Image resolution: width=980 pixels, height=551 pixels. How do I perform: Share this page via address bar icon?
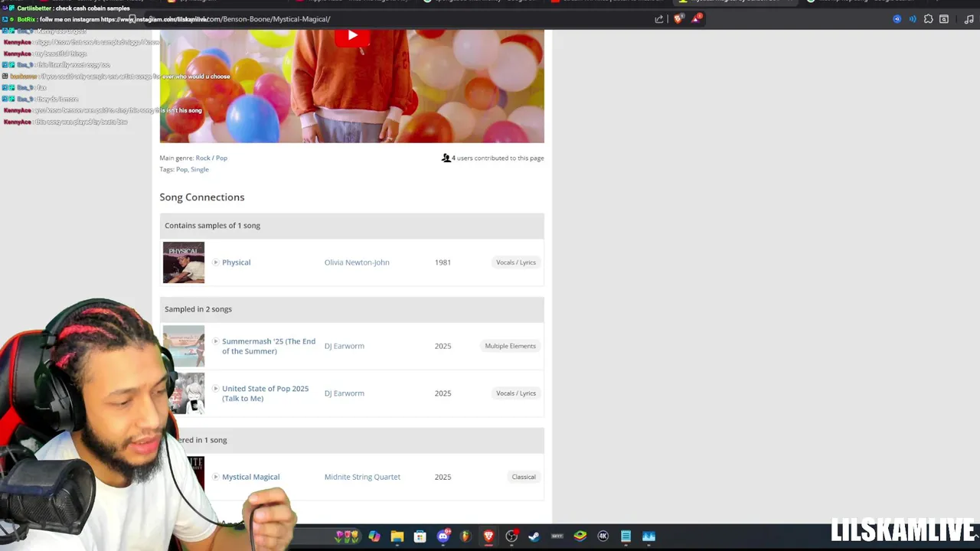coord(659,19)
